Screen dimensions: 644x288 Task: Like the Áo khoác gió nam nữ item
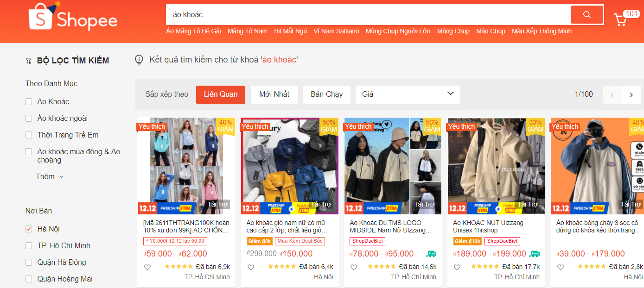pyautogui.click(x=251, y=267)
